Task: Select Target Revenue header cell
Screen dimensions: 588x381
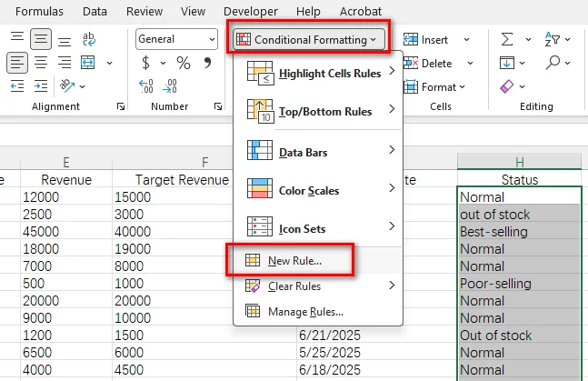Action: tap(182, 179)
